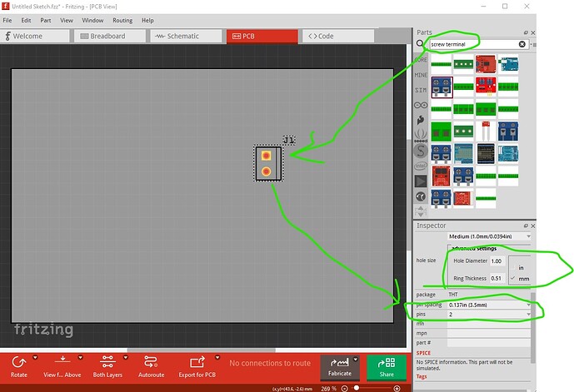Select the large green two-hole terminal part
Image resolution: width=574 pixels, height=392 pixels.
441,131
